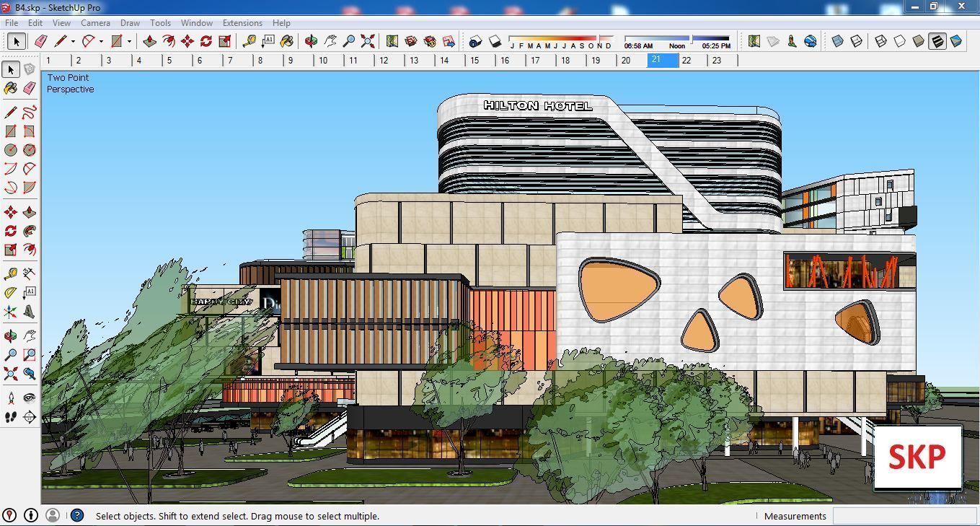Pick the Paint Bucket tool in top toolbar

click(x=287, y=41)
